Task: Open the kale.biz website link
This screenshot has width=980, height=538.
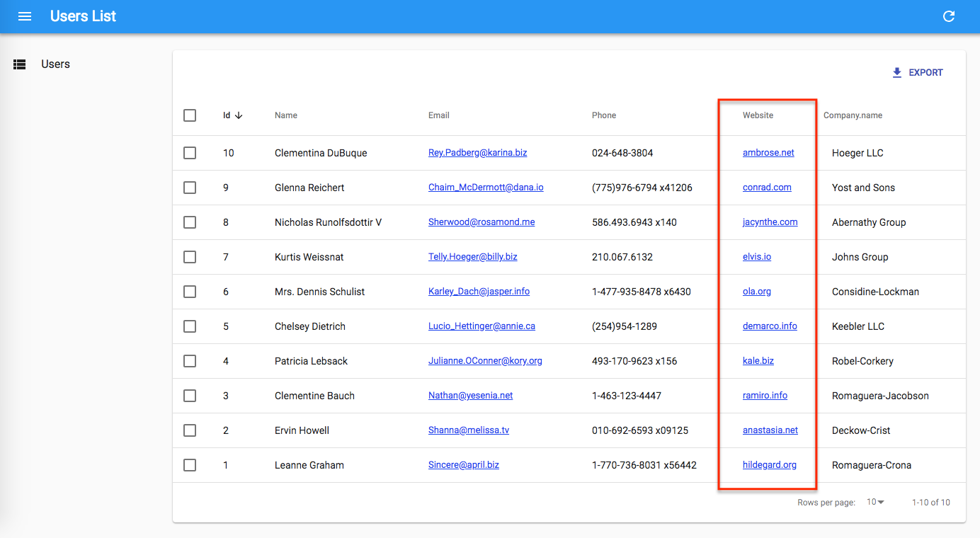Action: 758,361
